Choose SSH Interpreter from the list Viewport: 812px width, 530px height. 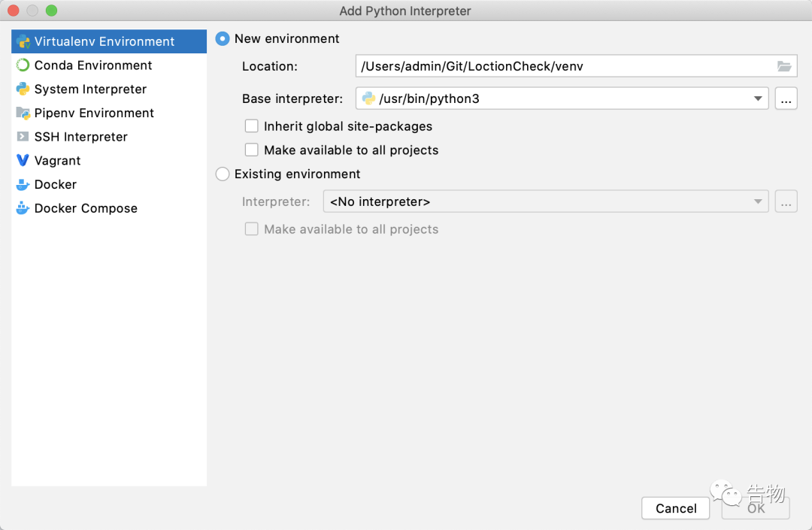tap(81, 137)
